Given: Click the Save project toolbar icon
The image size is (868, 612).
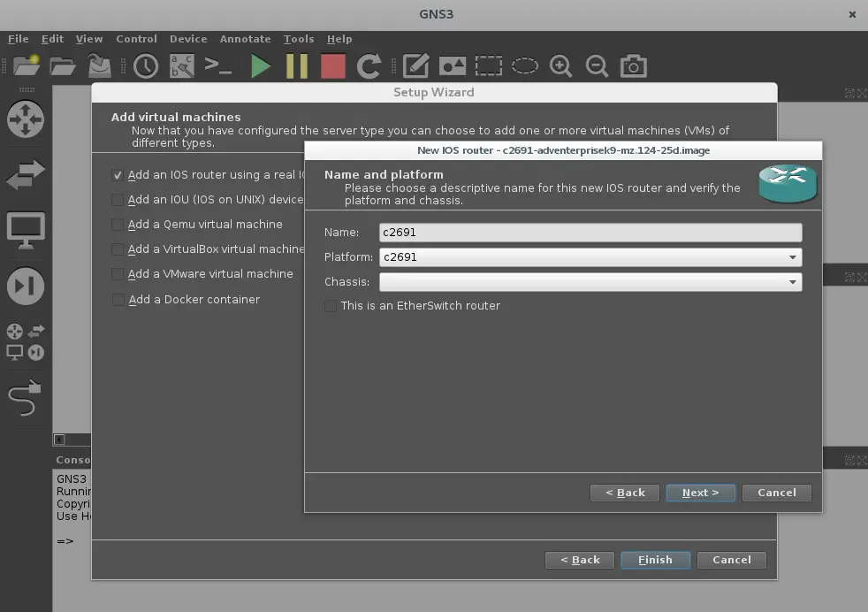Looking at the screenshot, I should [100, 66].
